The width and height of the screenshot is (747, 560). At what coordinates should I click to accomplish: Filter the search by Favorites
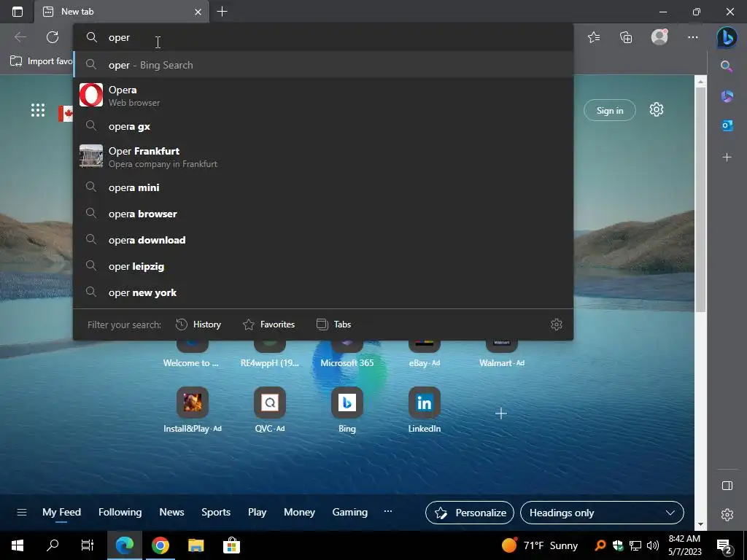[268, 324]
